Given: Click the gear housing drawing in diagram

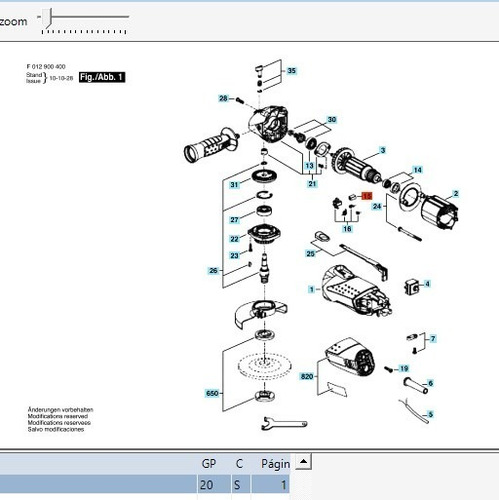Looking at the screenshot, I should (x=269, y=124).
